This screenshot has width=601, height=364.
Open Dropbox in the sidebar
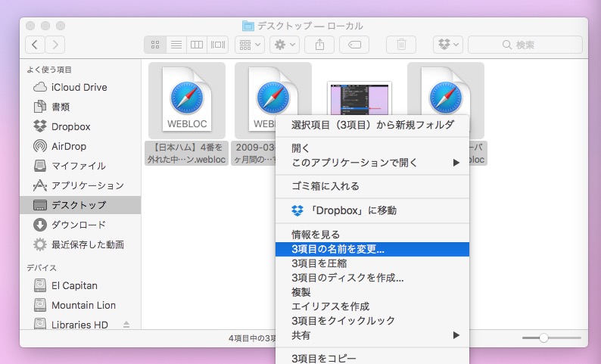(x=80, y=126)
